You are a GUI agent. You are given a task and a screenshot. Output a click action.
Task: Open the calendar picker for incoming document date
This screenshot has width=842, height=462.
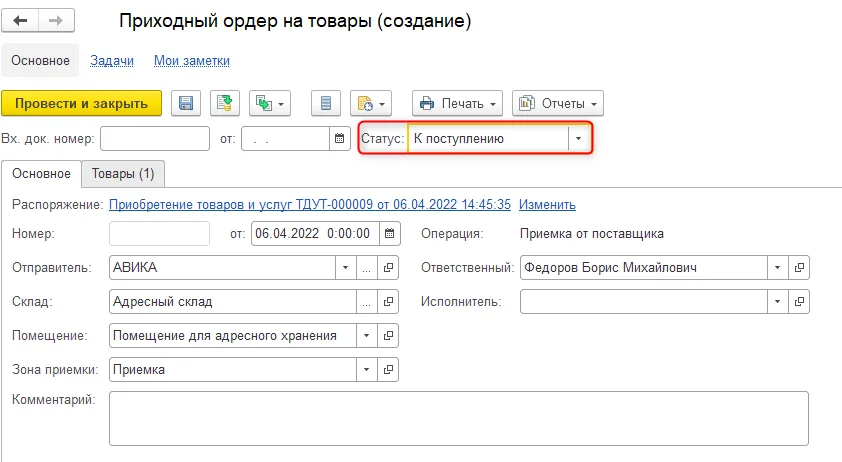click(x=339, y=139)
